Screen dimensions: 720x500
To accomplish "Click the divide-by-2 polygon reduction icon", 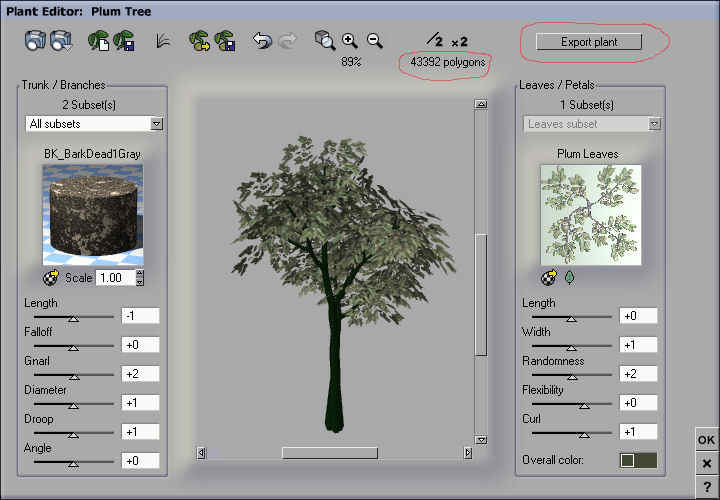I will 433,40.
